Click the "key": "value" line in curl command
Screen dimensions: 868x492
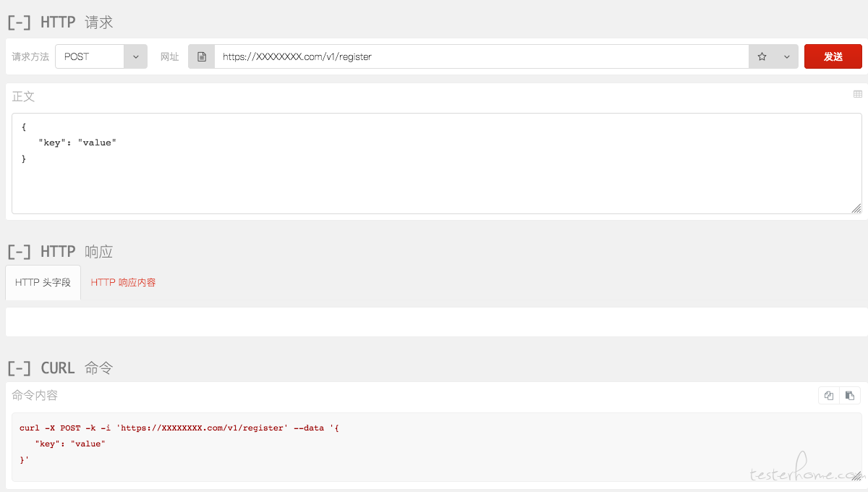click(70, 444)
